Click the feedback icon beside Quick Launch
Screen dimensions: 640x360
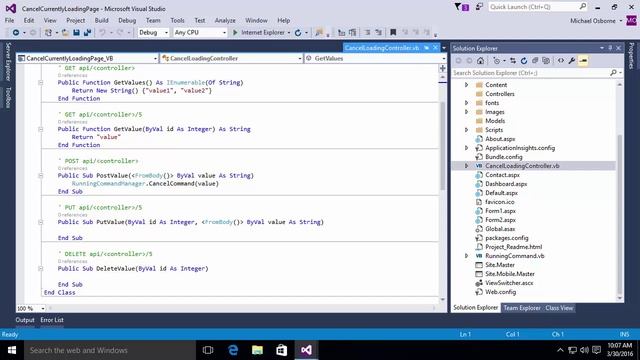coord(479,7)
